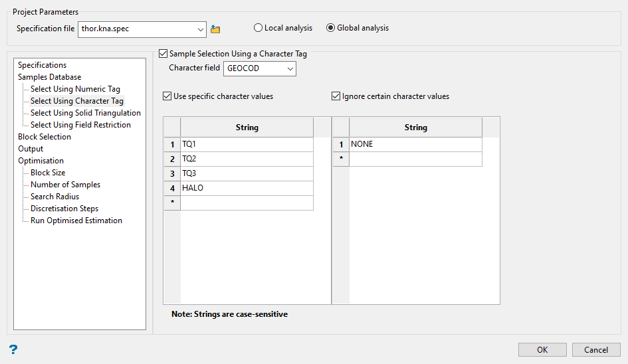Image resolution: width=628 pixels, height=364 pixels.
Task: Open Block Selection in the navigation tree
Action: click(45, 137)
